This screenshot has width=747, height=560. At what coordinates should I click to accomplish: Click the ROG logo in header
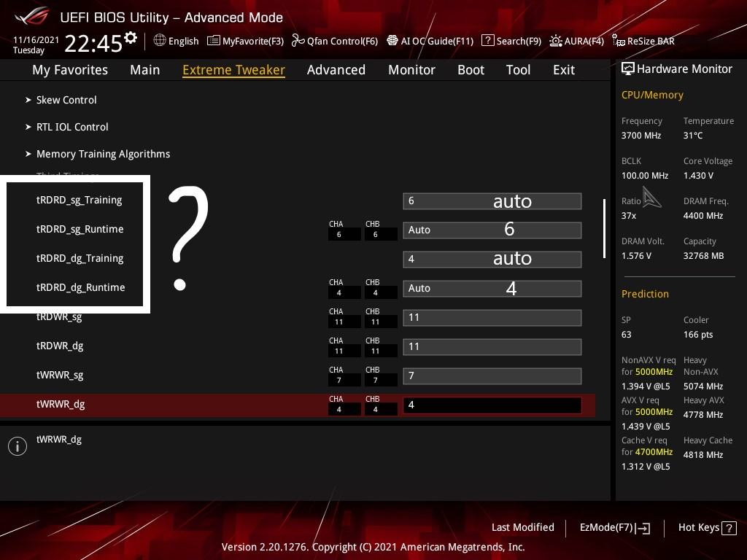[32, 17]
